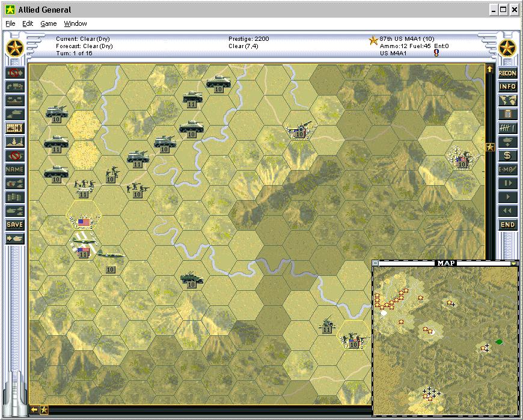The width and height of the screenshot is (523, 420).
Task: Click the NAME button to rename unit
Action: [14, 169]
